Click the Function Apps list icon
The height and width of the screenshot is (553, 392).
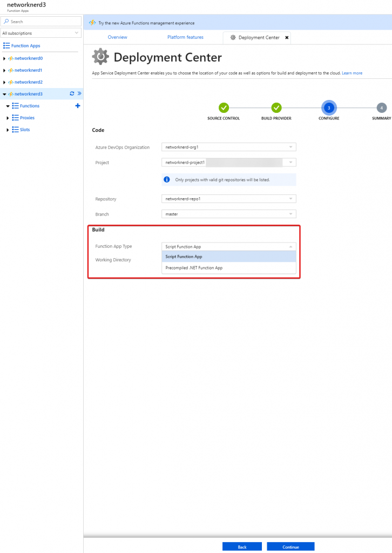click(6, 45)
